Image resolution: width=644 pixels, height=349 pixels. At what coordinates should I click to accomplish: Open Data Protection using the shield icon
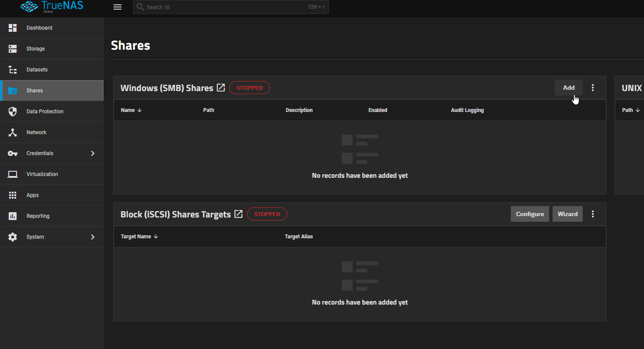click(12, 111)
